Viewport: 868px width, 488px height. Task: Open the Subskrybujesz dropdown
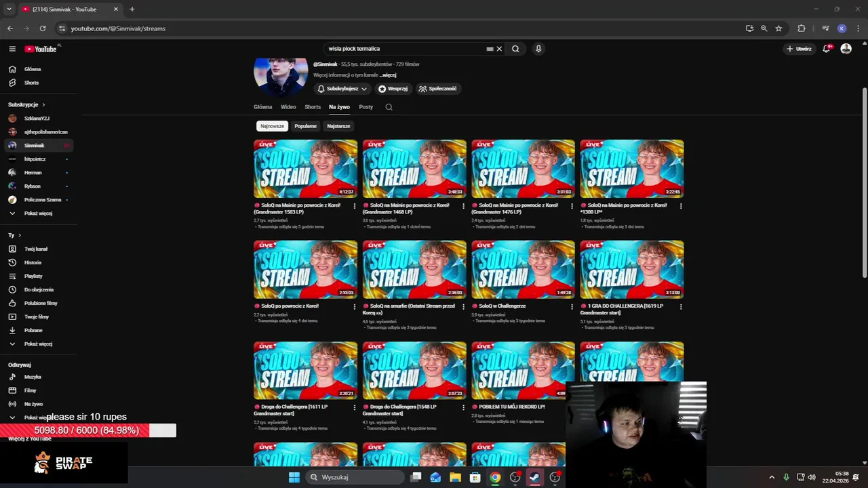[x=342, y=89]
